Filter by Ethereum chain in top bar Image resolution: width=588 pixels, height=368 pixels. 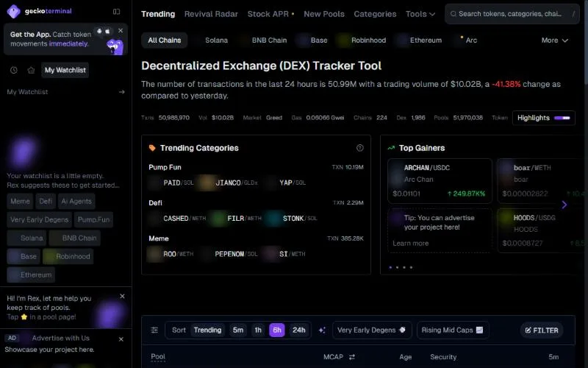pyautogui.click(x=420, y=40)
